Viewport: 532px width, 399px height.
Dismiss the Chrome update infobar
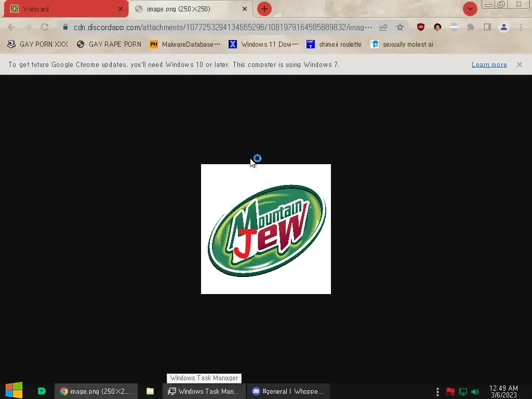click(520, 64)
